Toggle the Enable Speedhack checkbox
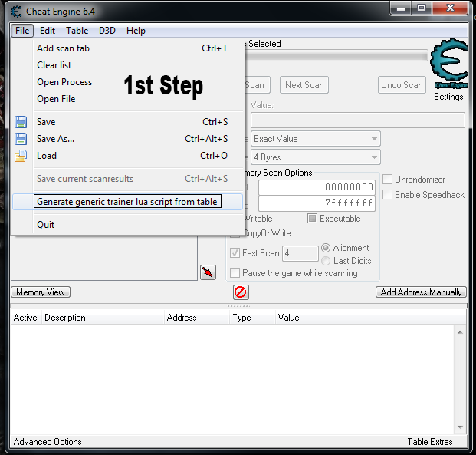476x455 pixels. pos(388,195)
